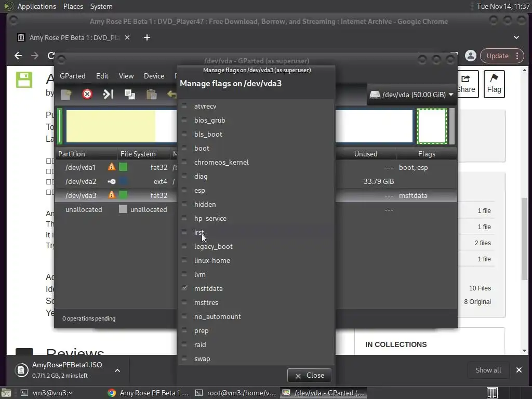
Task: Enable the hidden flag checkbox
Action: (x=184, y=204)
